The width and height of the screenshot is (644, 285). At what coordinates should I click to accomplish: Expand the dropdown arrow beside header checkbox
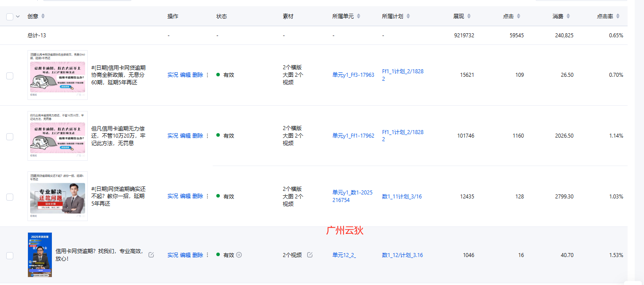18,16
